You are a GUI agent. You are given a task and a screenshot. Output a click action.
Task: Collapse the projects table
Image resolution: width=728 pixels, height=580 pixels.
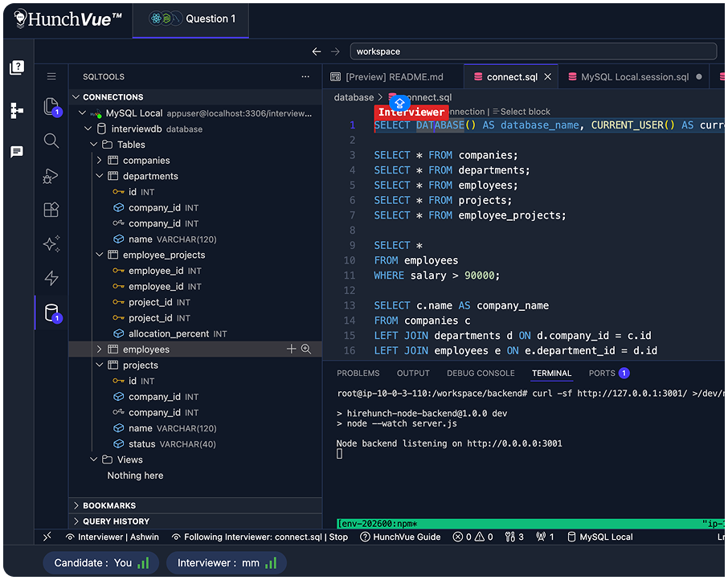(99, 365)
